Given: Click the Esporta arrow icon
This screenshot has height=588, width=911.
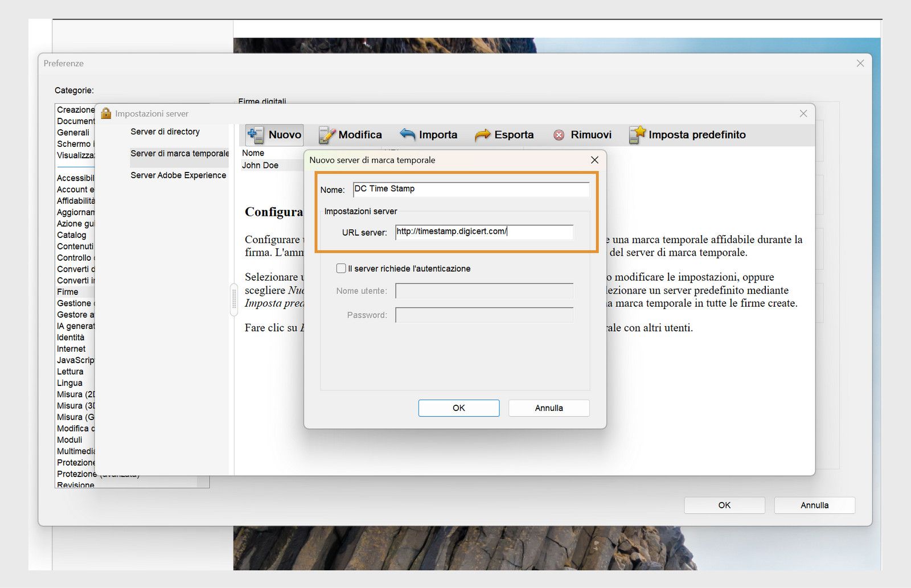Looking at the screenshot, I should point(483,134).
